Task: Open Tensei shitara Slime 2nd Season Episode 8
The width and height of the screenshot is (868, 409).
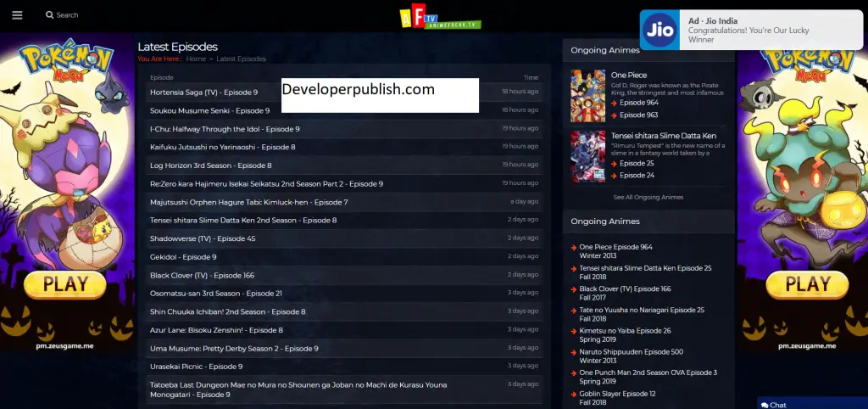Action: [243, 221]
